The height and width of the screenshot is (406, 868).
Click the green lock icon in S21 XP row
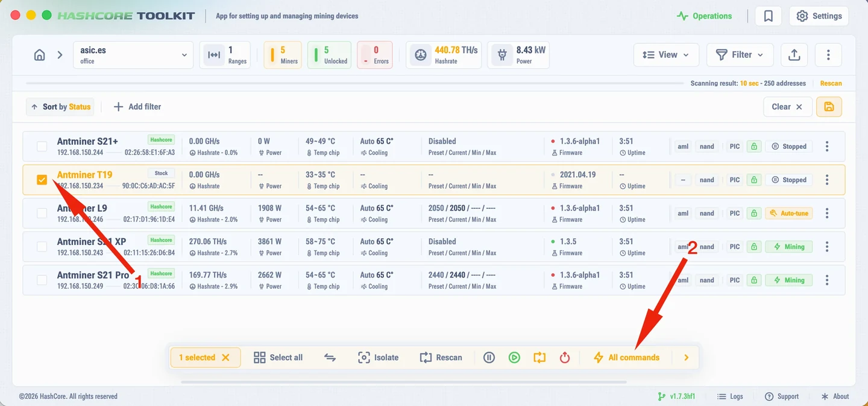[x=753, y=247]
